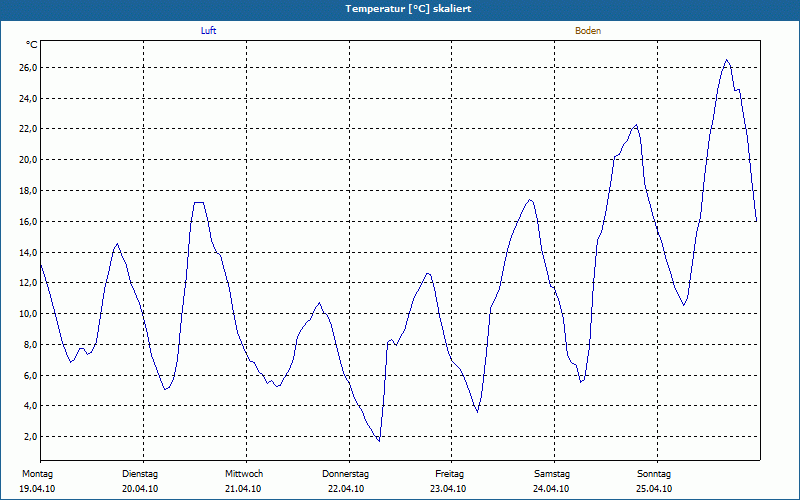The height and width of the screenshot is (500, 800).
Task: Click the Montag day label
Action: [x=37, y=474]
